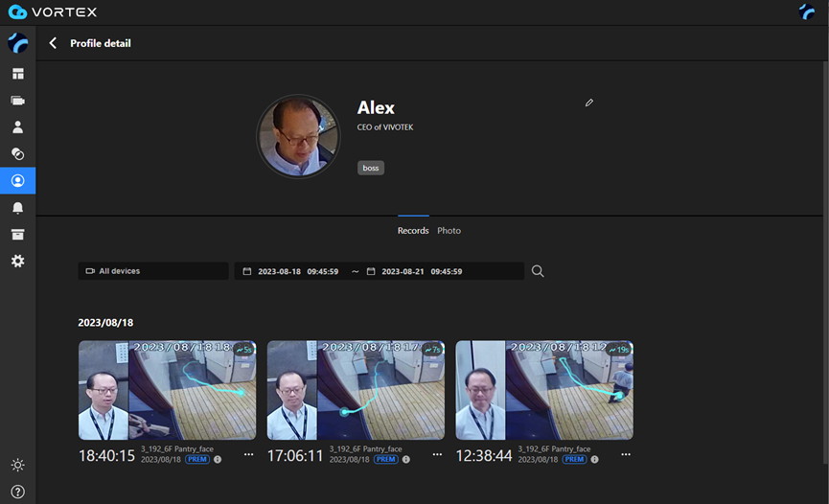Search records with magnifier icon
This screenshot has height=504, width=829.
[538, 271]
